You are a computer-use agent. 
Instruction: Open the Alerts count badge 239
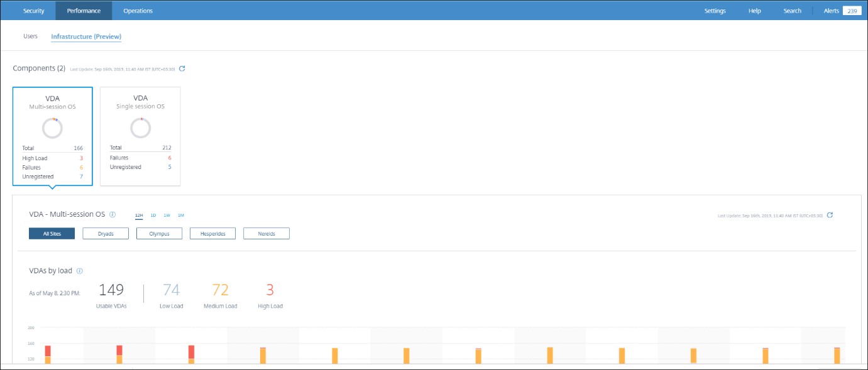[x=851, y=11]
